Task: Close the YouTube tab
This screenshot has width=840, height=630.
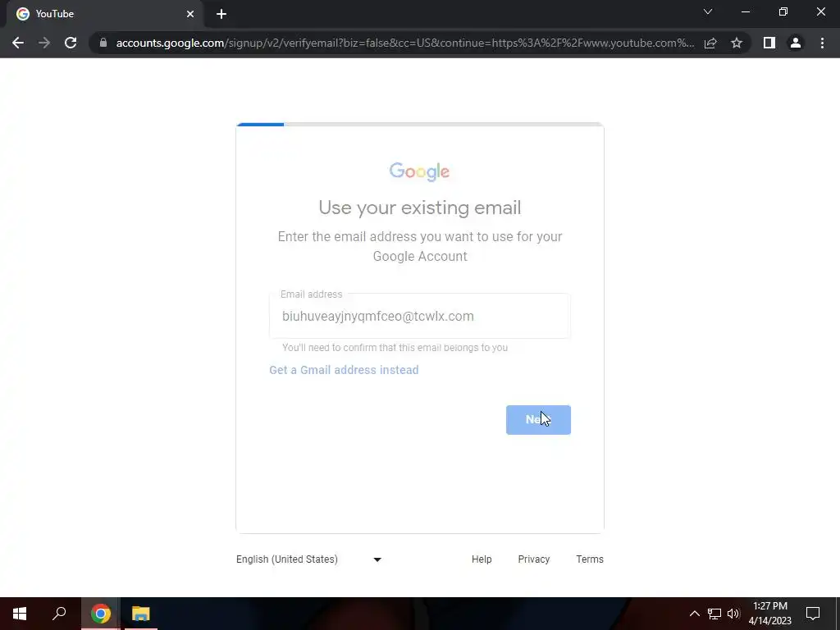Action: (190, 14)
